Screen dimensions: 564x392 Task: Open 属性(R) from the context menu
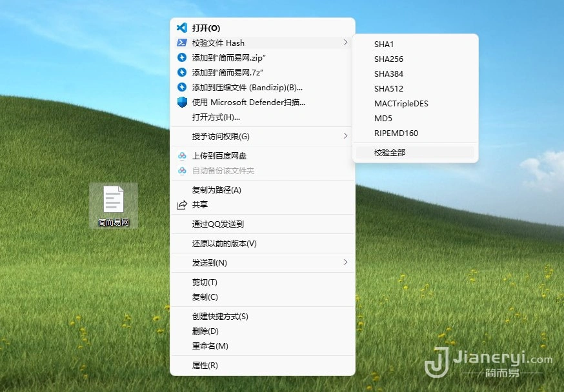click(263, 366)
